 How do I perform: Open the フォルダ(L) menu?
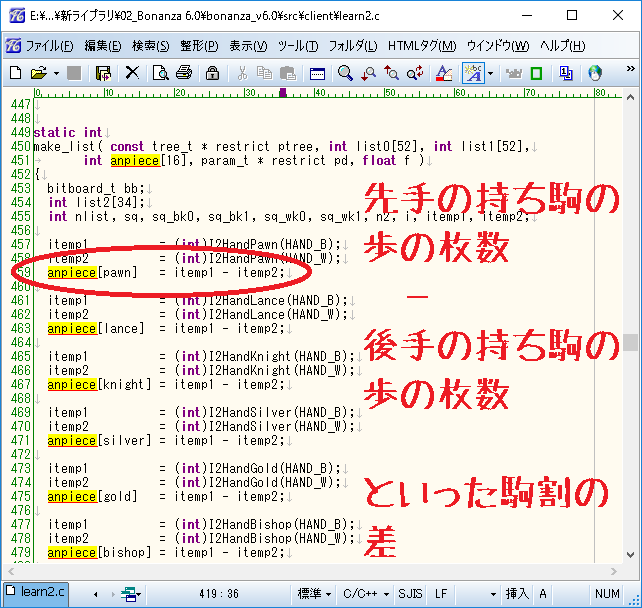pyautogui.click(x=353, y=46)
